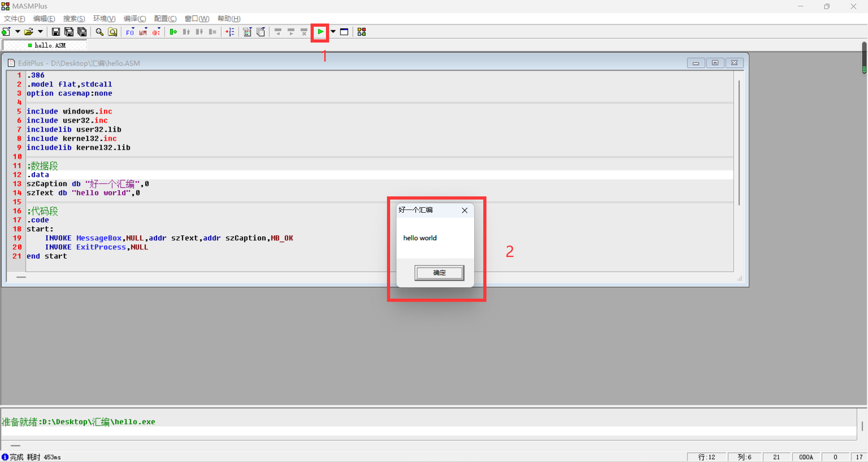Click the 0D0A line-ending status field
Viewport: 868px width, 462px height.
pos(806,457)
